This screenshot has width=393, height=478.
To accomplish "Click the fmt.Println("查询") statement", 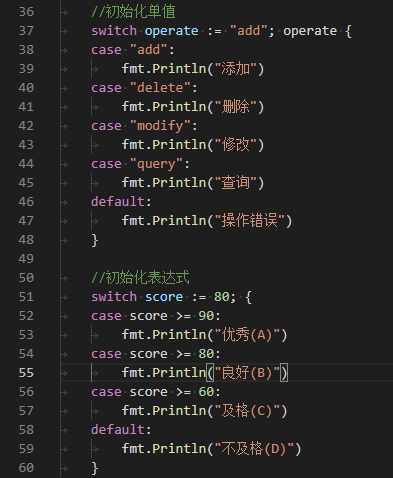I will tap(193, 183).
